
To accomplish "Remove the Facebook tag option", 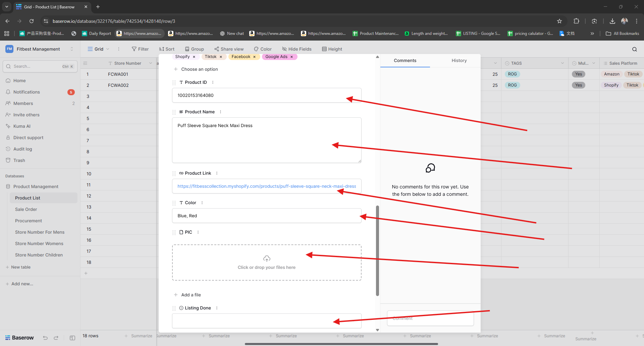I will (x=254, y=57).
